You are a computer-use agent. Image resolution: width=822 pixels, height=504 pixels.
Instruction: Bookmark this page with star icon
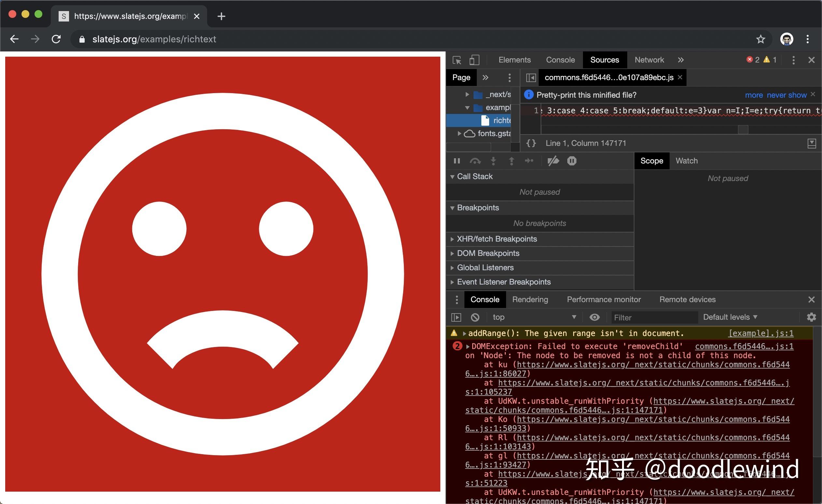click(x=760, y=39)
